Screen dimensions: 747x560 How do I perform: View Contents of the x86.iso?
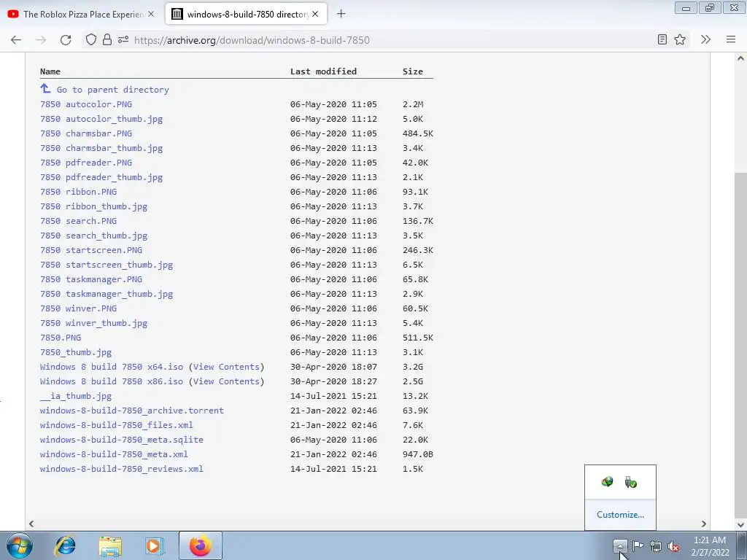tap(226, 381)
